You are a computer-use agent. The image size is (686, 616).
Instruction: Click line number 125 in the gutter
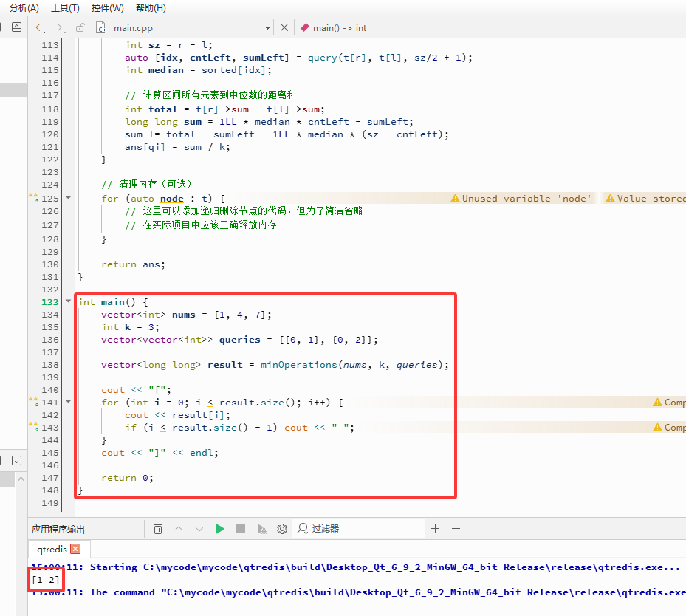[50, 199]
